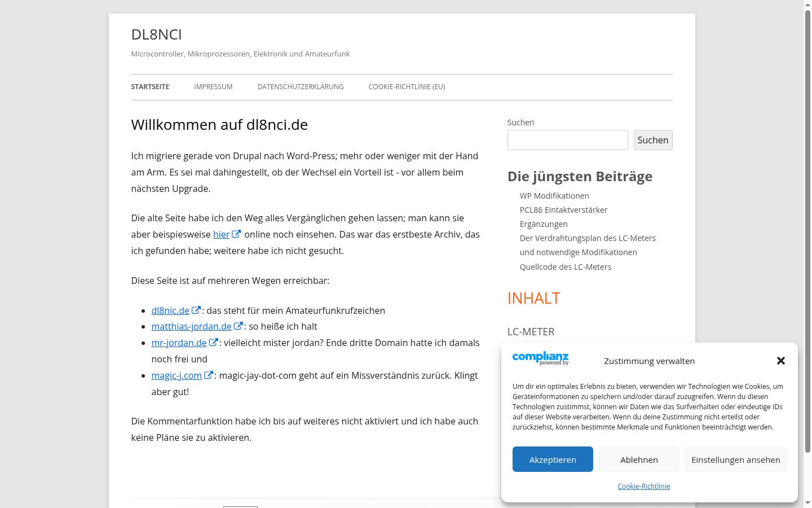Open 'WP Modifikationen' recent post
The image size is (812, 508).
point(554,196)
